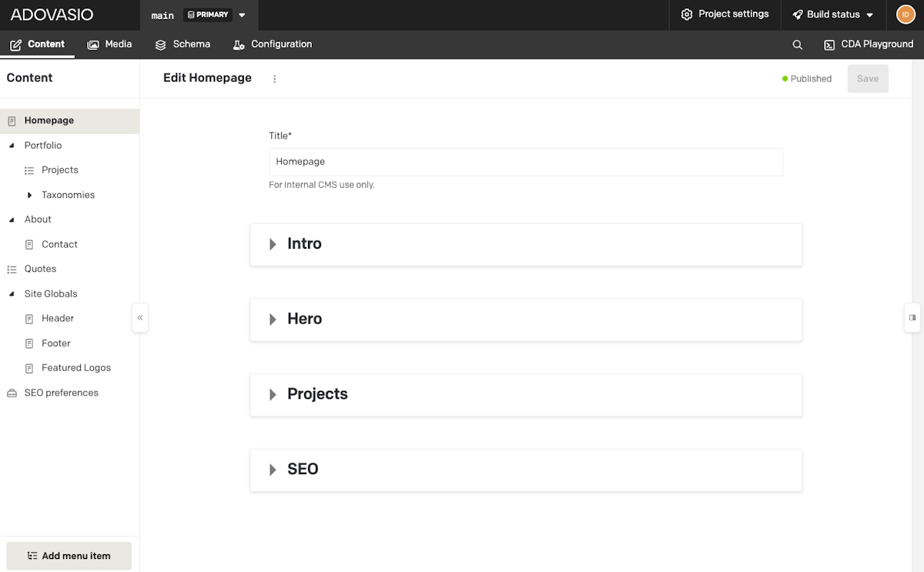
Task: Open the Schema section
Action: click(x=182, y=44)
